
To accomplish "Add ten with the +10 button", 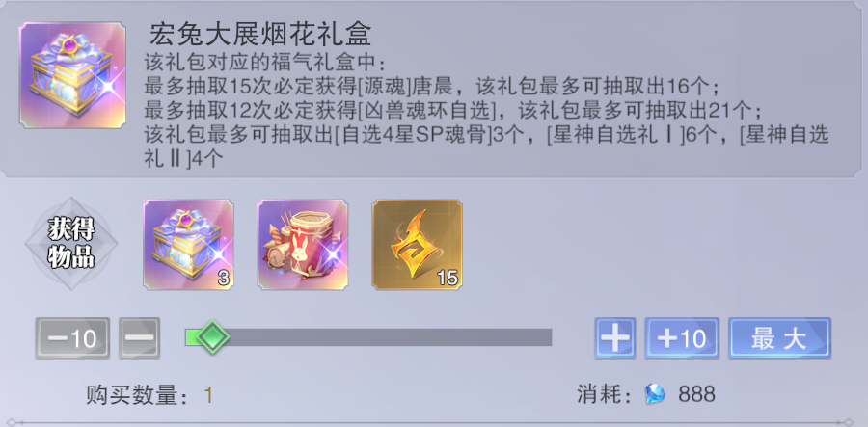I will pyautogui.click(x=682, y=338).
